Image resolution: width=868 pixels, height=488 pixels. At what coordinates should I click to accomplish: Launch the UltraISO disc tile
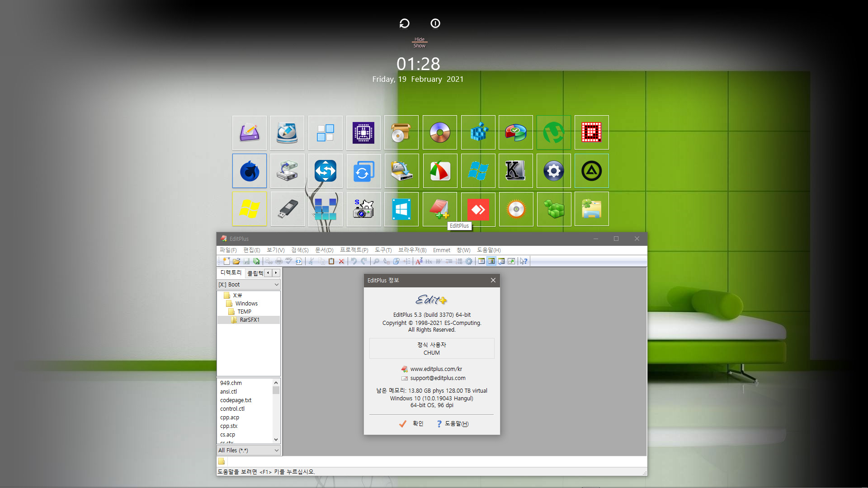[x=440, y=133]
